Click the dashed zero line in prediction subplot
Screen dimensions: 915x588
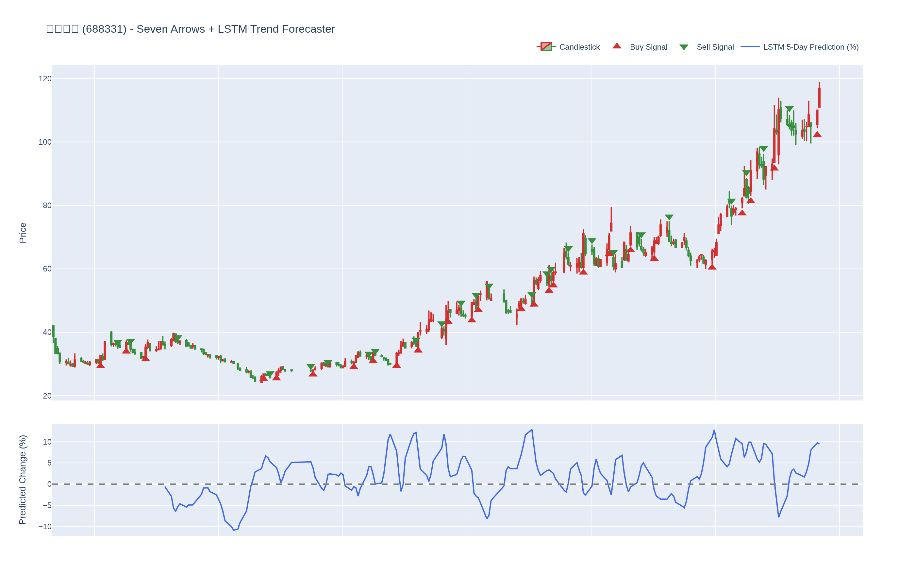click(x=115, y=484)
